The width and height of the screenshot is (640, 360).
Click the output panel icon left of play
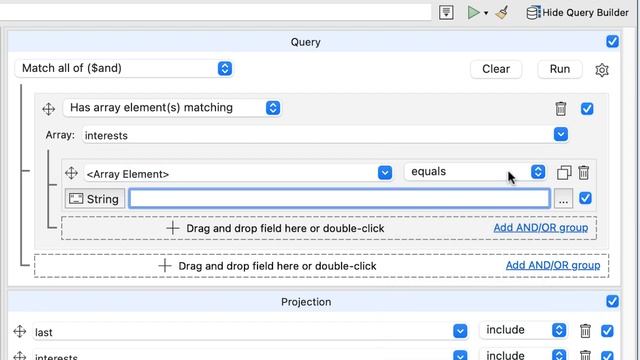(x=446, y=13)
